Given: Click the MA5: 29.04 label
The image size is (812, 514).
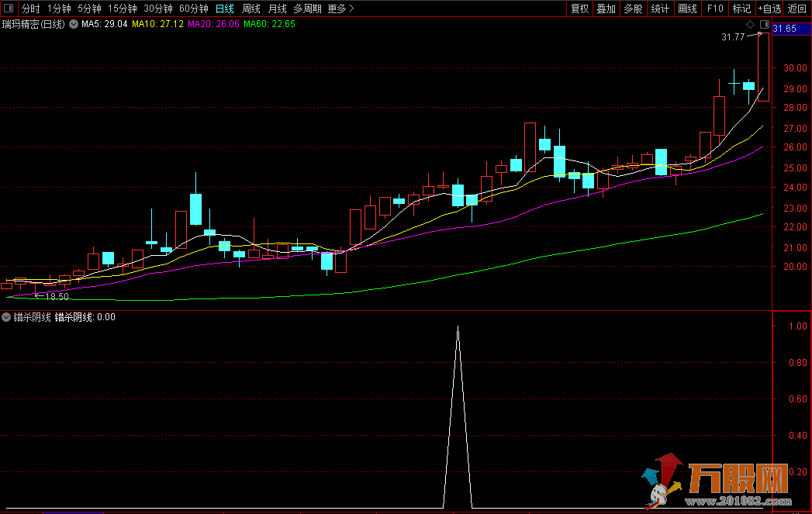Looking at the screenshot, I should tap(104, 24).
